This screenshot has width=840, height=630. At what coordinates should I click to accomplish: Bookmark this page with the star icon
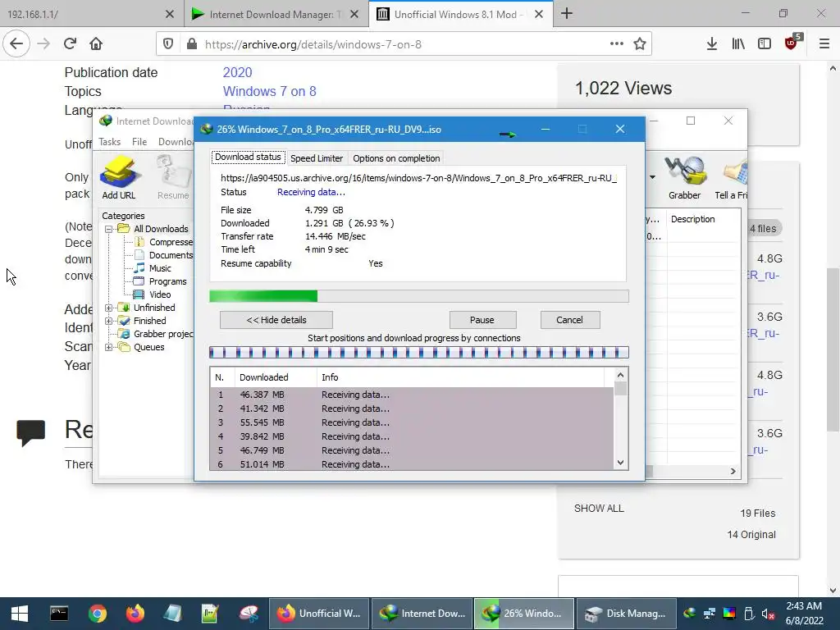coord(640,44)
